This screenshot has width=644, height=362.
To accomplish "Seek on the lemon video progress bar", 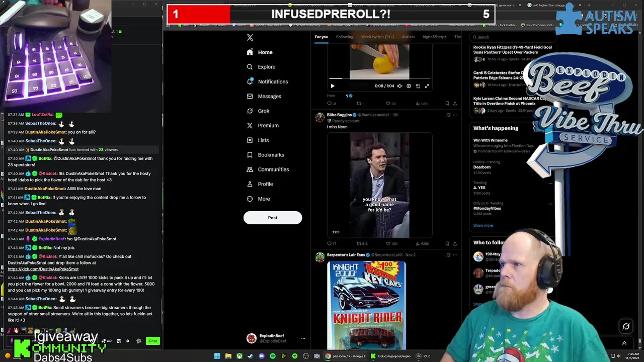I will (379, 78).
